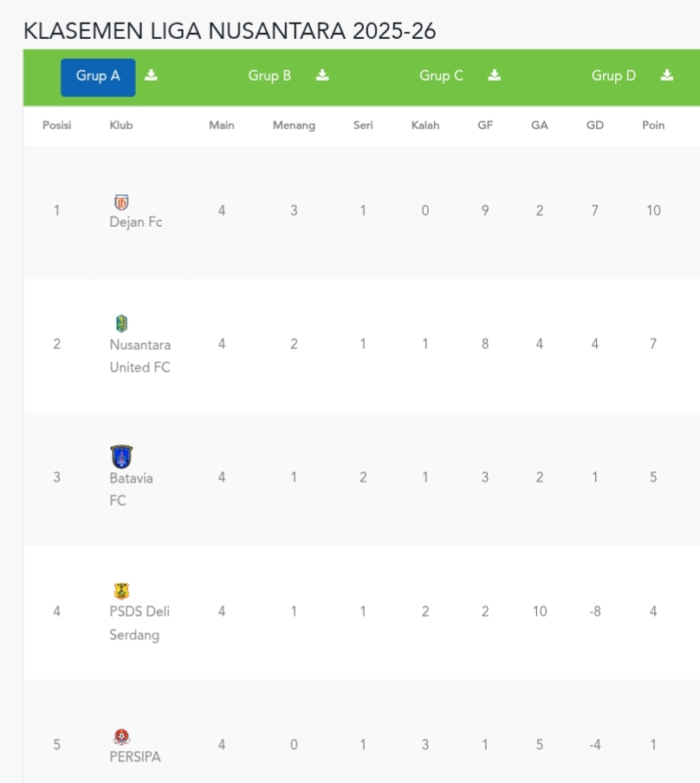
Task: Open the Grup C standings tab
Action: pos(441,76)
